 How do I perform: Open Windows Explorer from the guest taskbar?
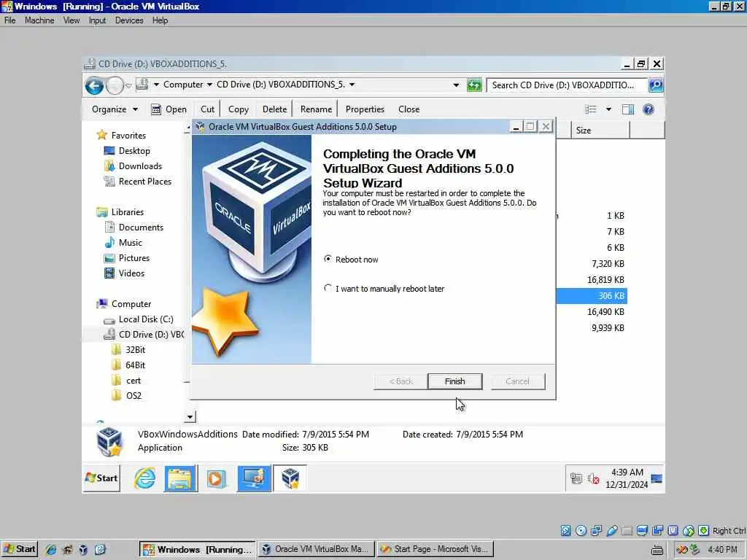pos(180,478)
